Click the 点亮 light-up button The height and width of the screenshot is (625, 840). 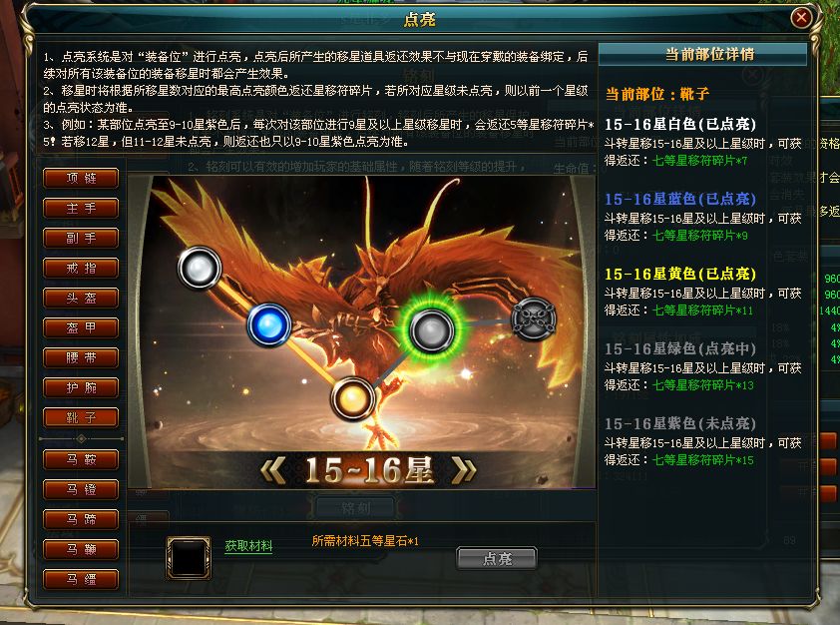click(x=497, y=558)
